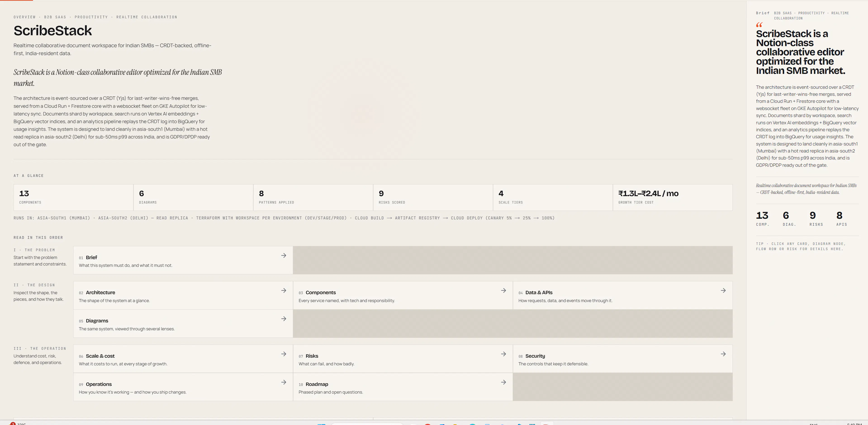
Task: Click the 'Brief' label in the side panel
Action: pos(763,13)
